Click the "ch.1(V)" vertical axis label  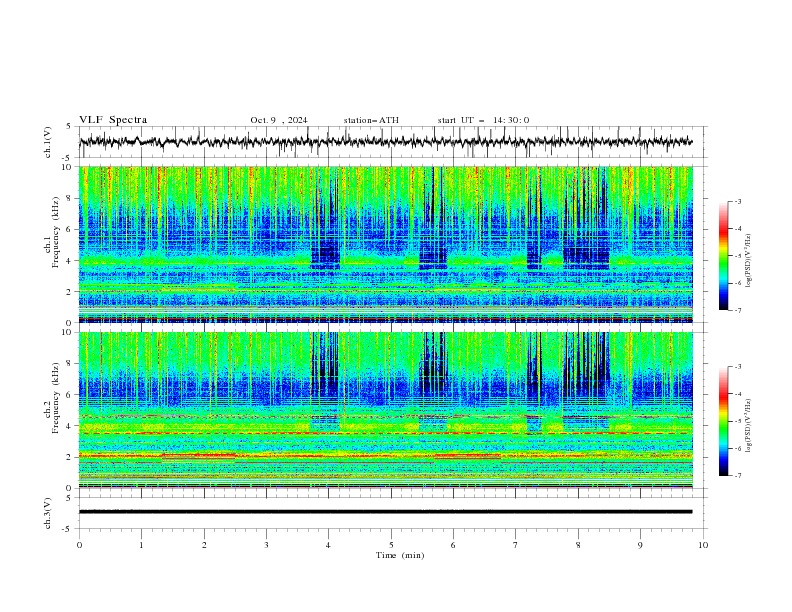click(x=48, y=142)
